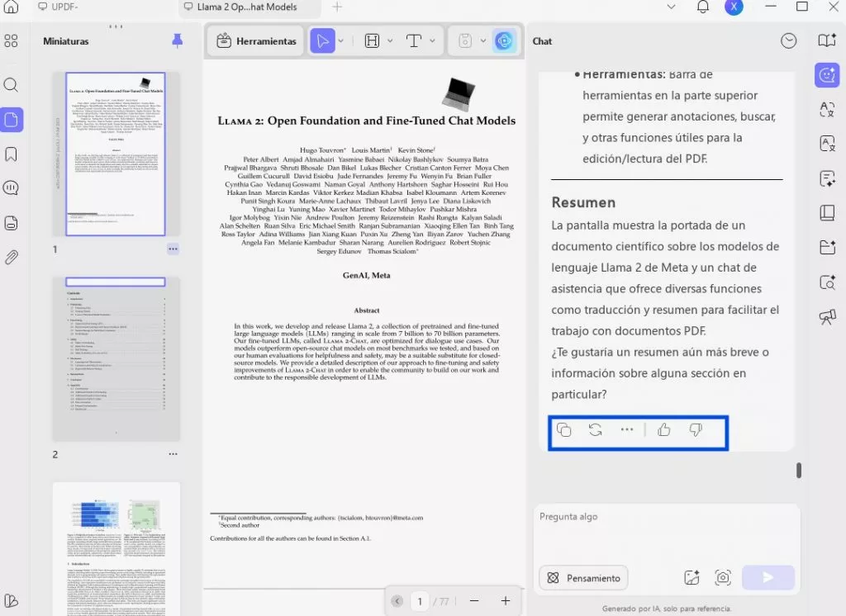This screenshot has width=846, height=616.
Task: Select the AI chat icon in right sidebar
Action: click(826, 75)
